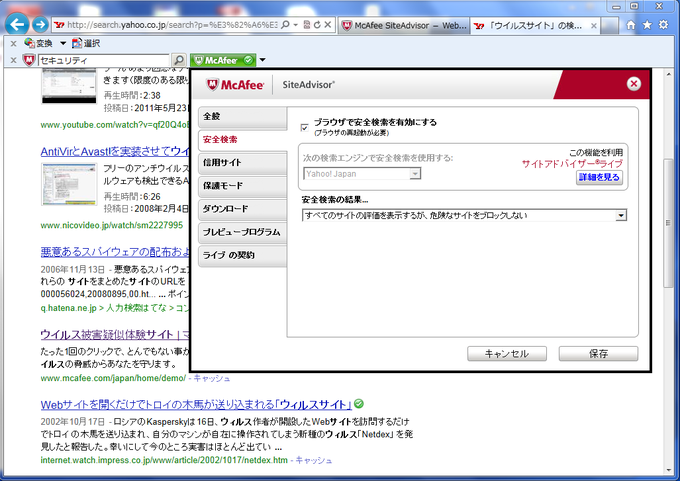
Task: Click green safe-rating check beside Webサイト result
Action: click(x=359, y=404)
